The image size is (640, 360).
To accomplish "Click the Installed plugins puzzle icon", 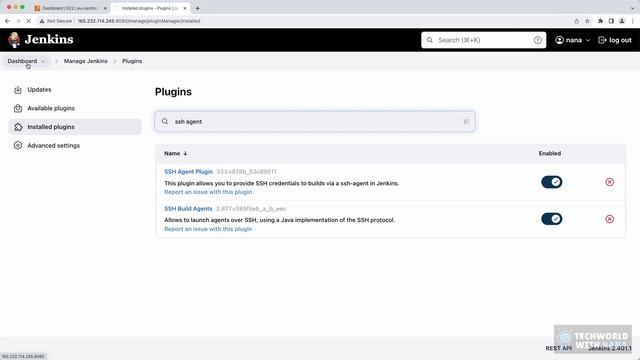I will click(18, 127).
